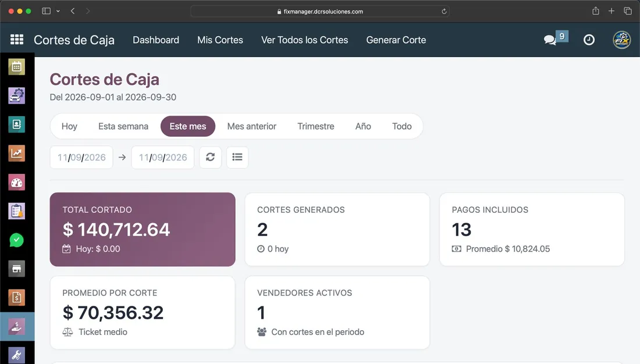Open the sales chart app icon
This screenshot has width=640, height=364.
pyautogui.click(x=17, y=154)
